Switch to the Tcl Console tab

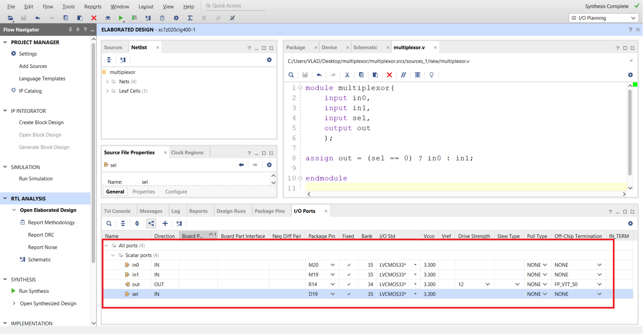(x=117, y=211)
